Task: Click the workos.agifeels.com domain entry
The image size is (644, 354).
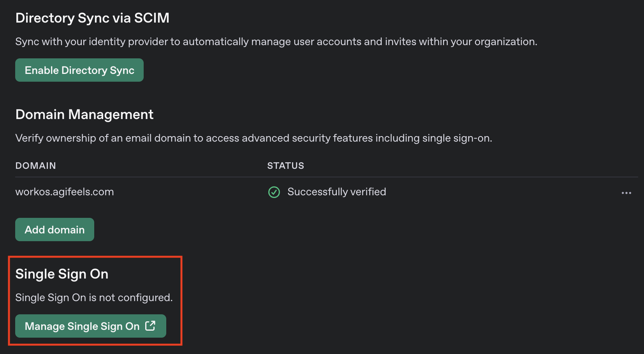Action: pos(65,191)
